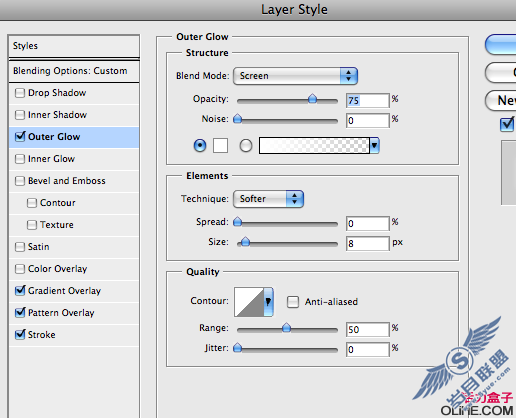Click the Range slider handle
The image size is (516, 418).
286,328
